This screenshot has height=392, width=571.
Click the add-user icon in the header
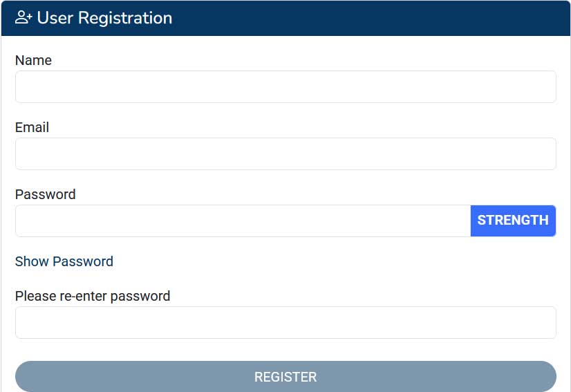[24, 18]
